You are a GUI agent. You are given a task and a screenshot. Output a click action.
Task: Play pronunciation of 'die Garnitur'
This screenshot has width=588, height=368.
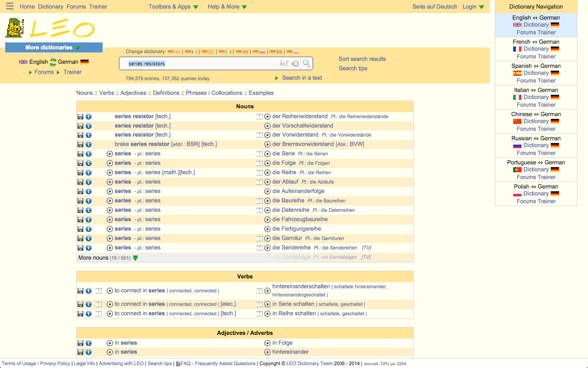(x=267, y=238)
